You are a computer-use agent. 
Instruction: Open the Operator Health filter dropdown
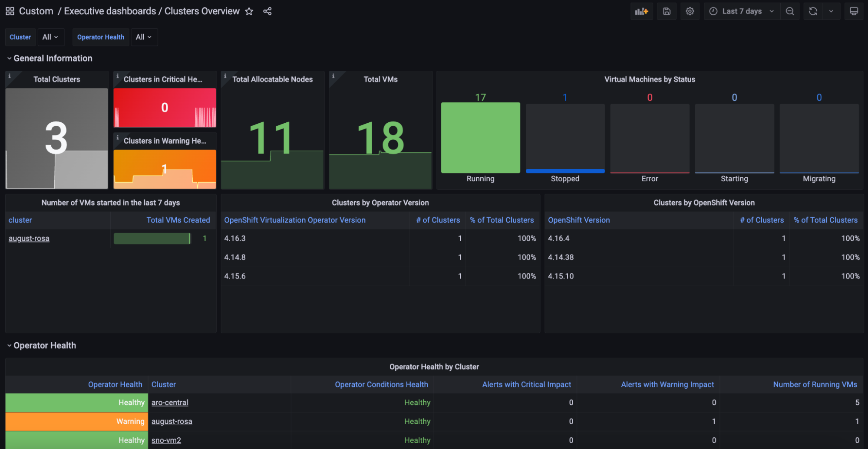click(x=144, y=37)
